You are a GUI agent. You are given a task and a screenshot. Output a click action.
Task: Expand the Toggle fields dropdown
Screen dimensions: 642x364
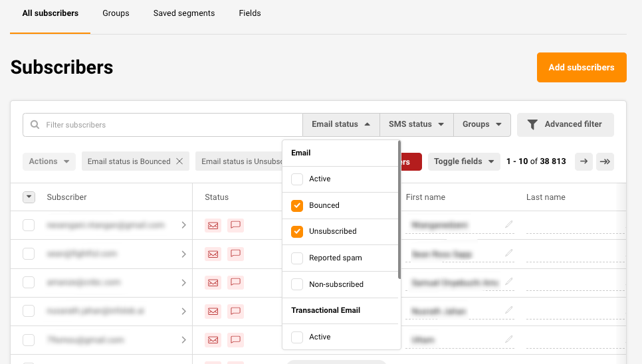463,161
